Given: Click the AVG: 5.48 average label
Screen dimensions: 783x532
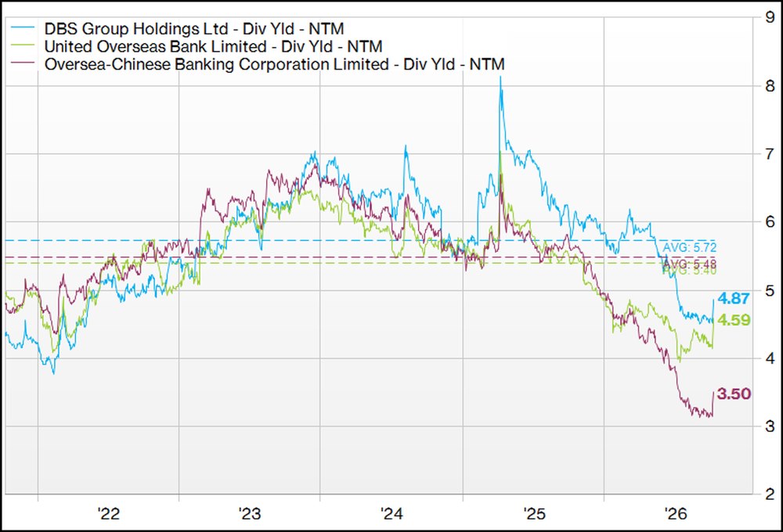Looking at the screenshot, I should coord(690,264).
